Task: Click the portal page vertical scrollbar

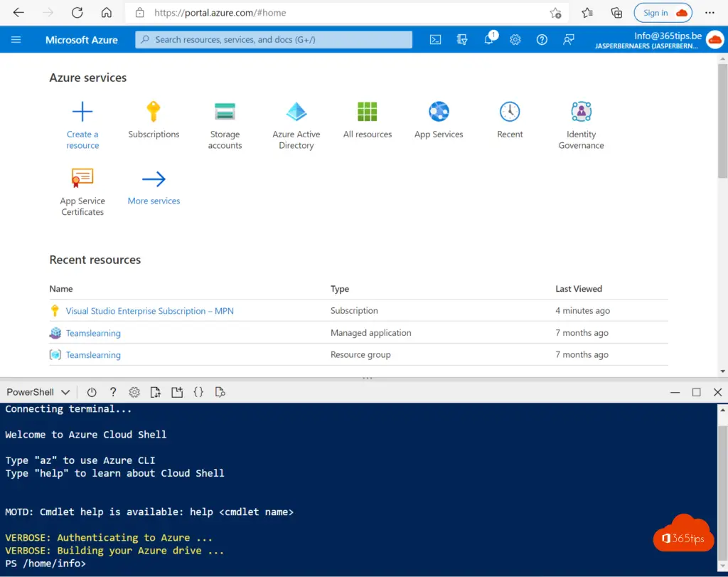Action: pyautogui.click(x=722, y=121)
